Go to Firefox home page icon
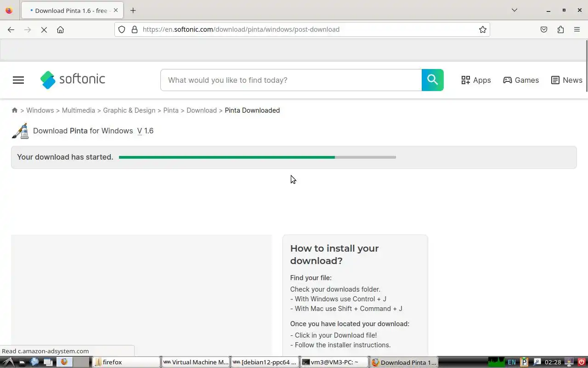 coord(60,29)
